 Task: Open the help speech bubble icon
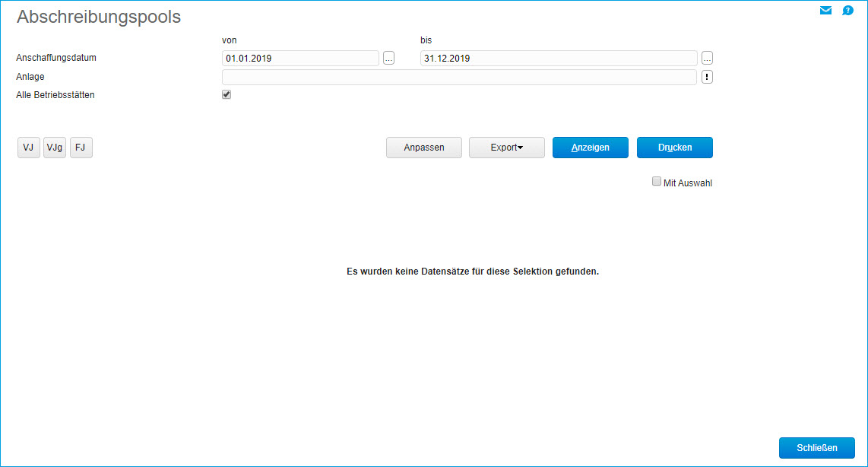coord(847,11)
